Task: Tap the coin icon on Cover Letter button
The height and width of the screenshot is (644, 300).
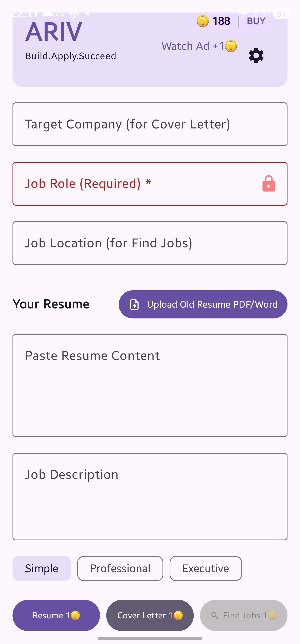Action: pyautogui.click(x=178, y=615)
